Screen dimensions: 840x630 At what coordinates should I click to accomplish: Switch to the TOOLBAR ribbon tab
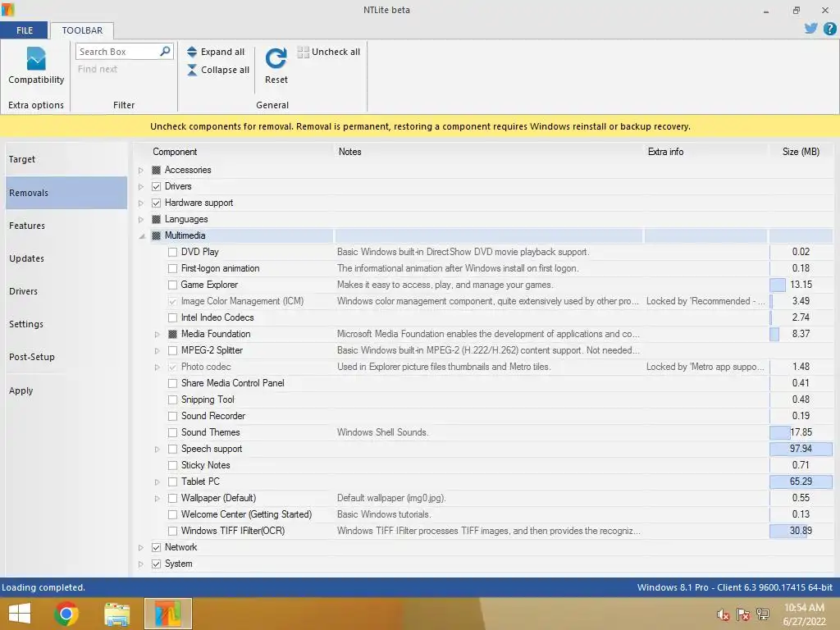(x=82, y=30)
